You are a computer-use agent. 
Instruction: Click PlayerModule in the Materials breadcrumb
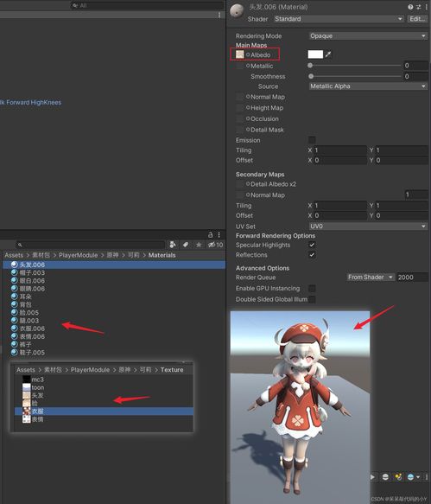(x=78, y=255)
